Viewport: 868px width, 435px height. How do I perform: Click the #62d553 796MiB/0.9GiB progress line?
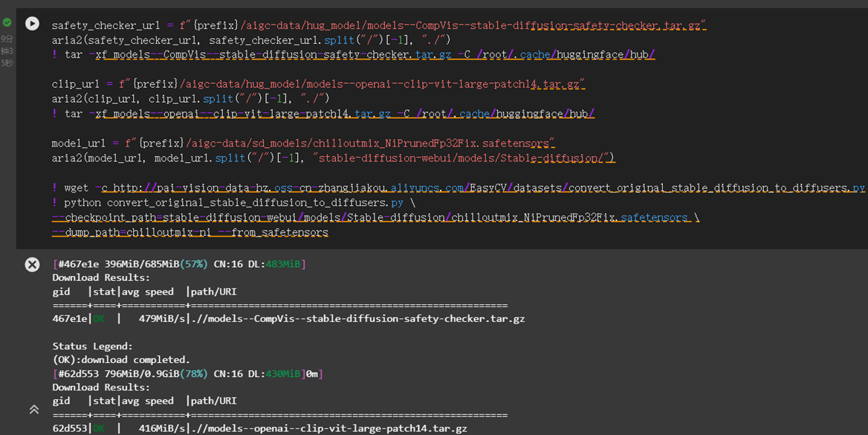[x=188, y=374]
